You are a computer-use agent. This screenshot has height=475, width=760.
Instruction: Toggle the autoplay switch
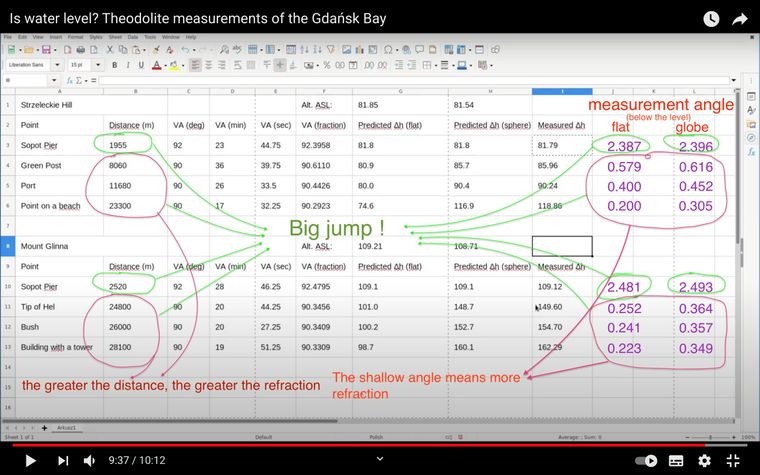point(647,460)
